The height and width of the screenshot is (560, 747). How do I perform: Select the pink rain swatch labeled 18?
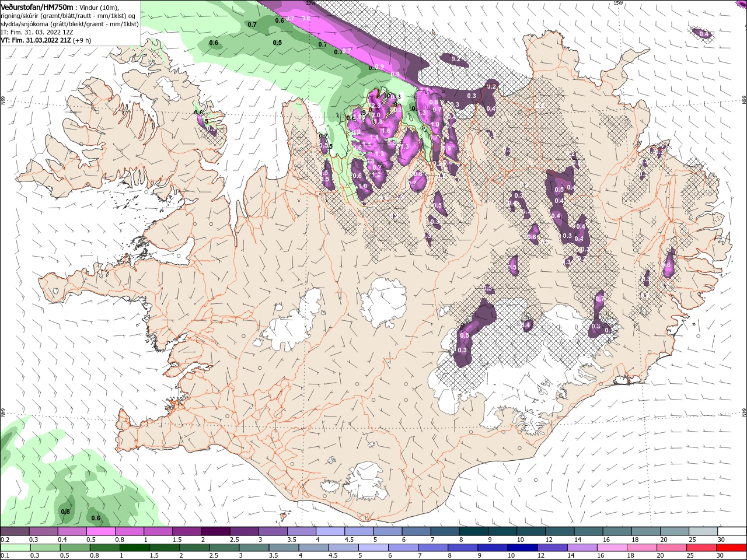click(642, 548)
